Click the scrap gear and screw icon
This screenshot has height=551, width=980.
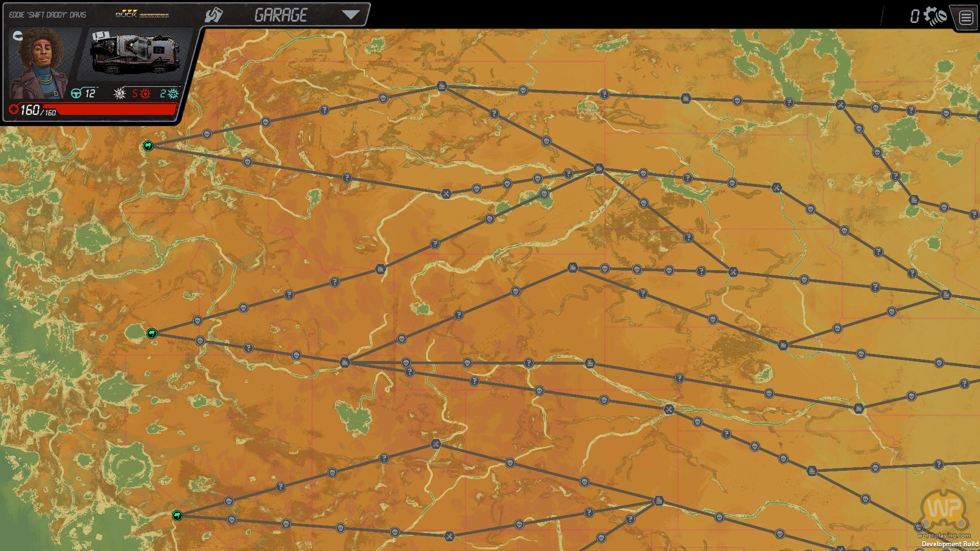click(935, 16)
